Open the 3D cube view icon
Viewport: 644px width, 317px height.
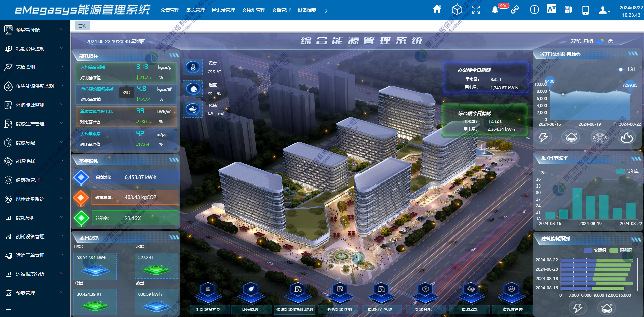(457, 9)
